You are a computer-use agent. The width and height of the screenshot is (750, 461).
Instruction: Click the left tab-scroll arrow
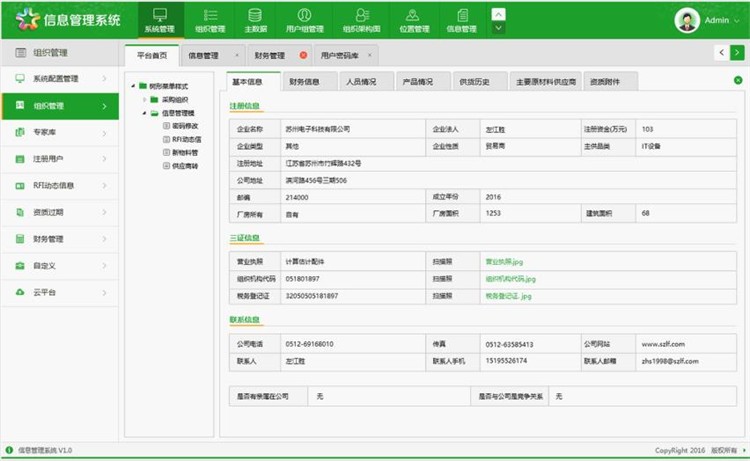(x=721, y=53)
